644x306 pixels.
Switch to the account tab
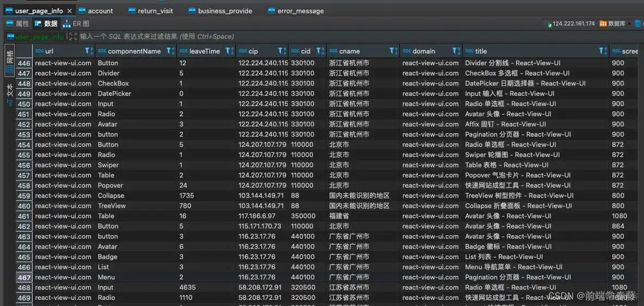(96, 11)
